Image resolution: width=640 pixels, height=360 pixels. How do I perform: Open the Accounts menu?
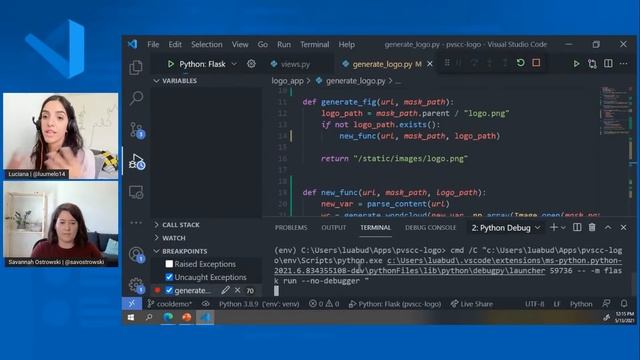[136, 255]
